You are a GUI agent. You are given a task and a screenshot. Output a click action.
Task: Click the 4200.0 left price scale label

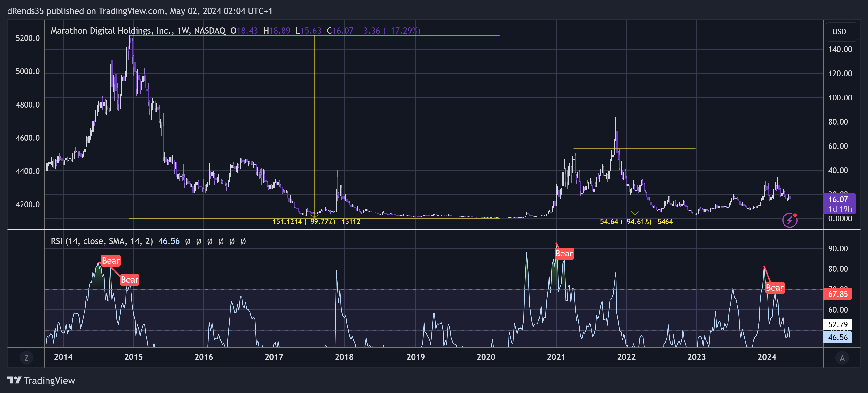(x=28, y=205)
